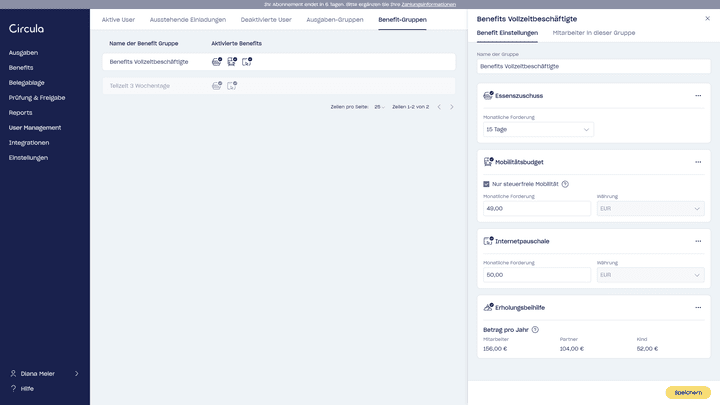Open Essenszuschuss three-dot options menu
720x405 pixels.
point(698,96)
